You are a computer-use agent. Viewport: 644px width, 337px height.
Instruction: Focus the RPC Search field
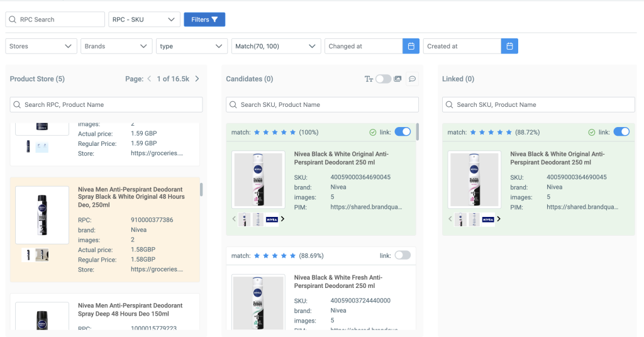tap(55, 19)
